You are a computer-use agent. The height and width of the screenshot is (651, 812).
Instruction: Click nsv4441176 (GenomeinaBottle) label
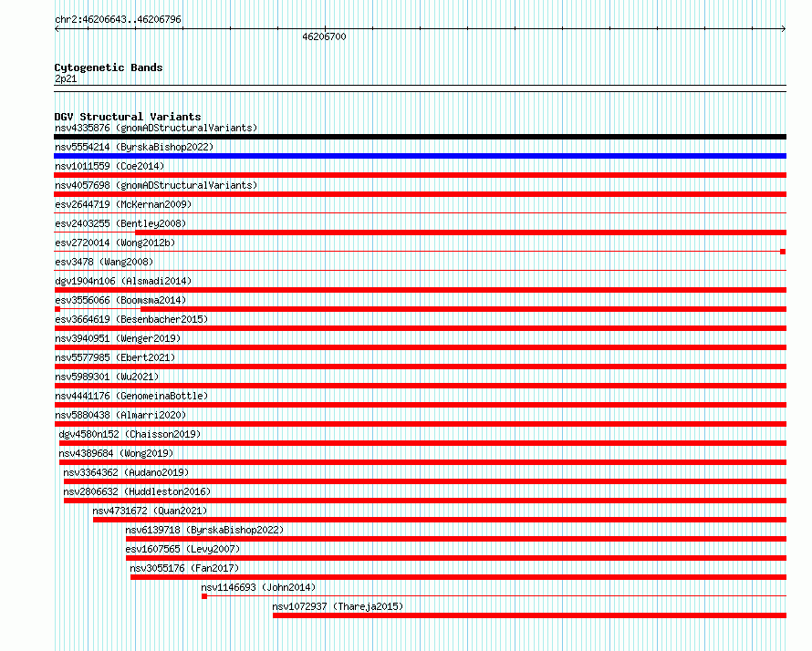[x=131, y=396]
